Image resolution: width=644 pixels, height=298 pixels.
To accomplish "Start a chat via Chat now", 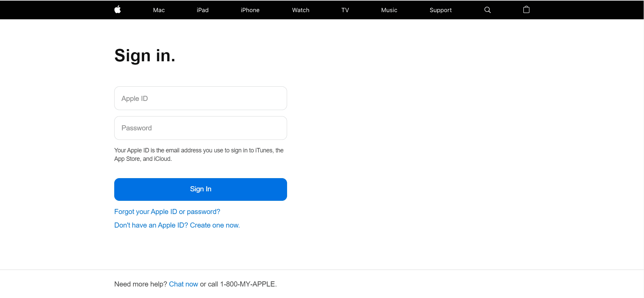I will (183, 284).
